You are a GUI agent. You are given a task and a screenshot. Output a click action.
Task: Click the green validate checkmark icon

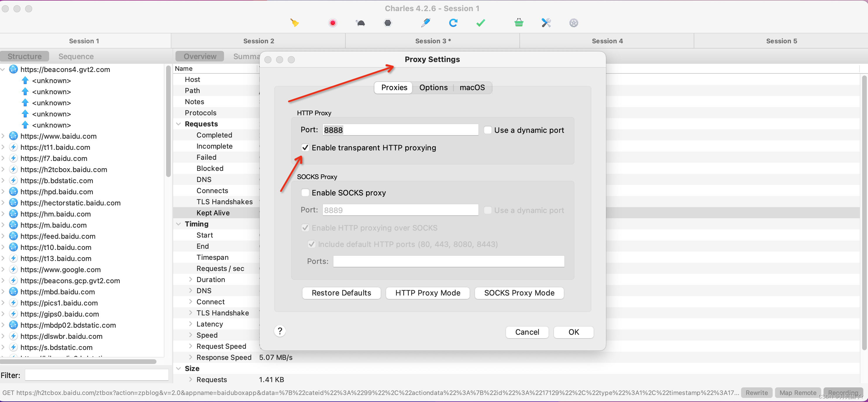point(481,23)
